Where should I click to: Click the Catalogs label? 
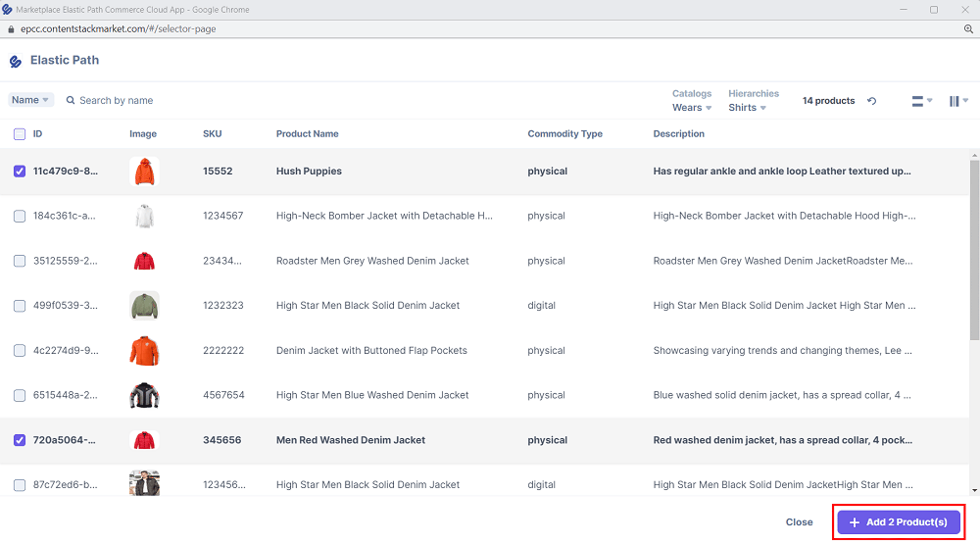click(692, 94)
